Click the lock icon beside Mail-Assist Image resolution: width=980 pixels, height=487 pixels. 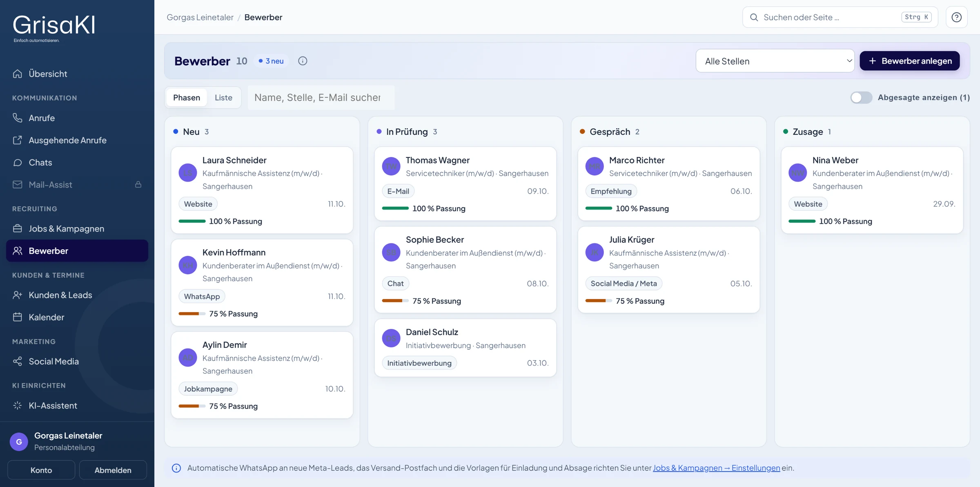138,184
